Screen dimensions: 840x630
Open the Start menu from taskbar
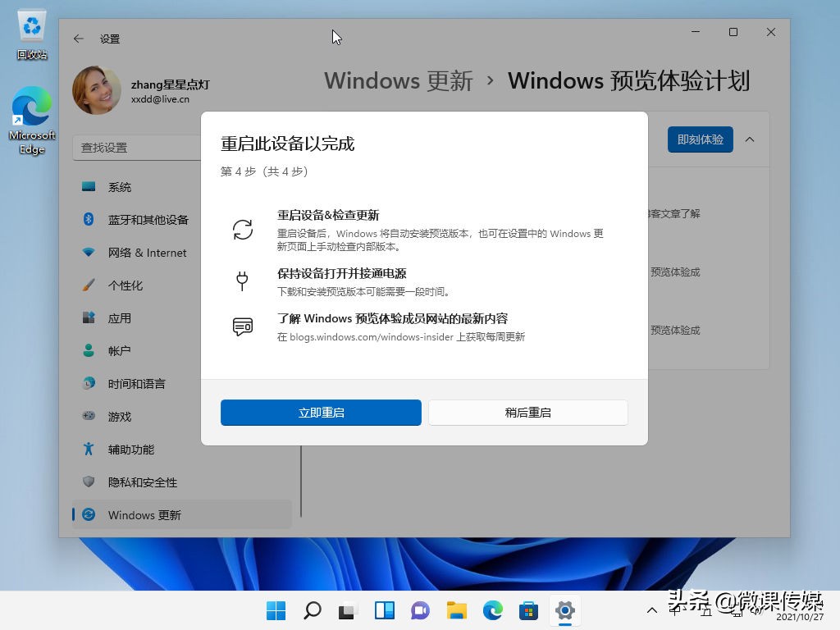[x=276, y=611]
